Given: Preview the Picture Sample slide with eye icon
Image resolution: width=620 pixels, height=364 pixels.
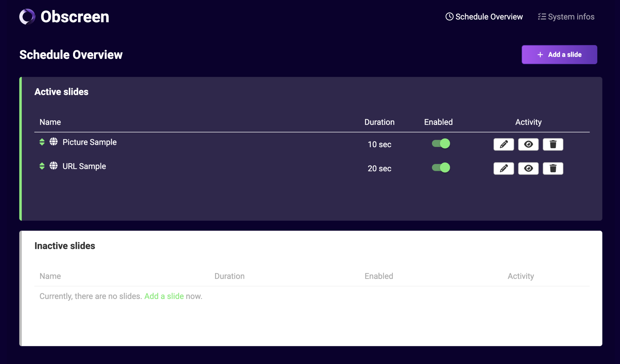Looking at the screenshot, I should click(528, 144).
